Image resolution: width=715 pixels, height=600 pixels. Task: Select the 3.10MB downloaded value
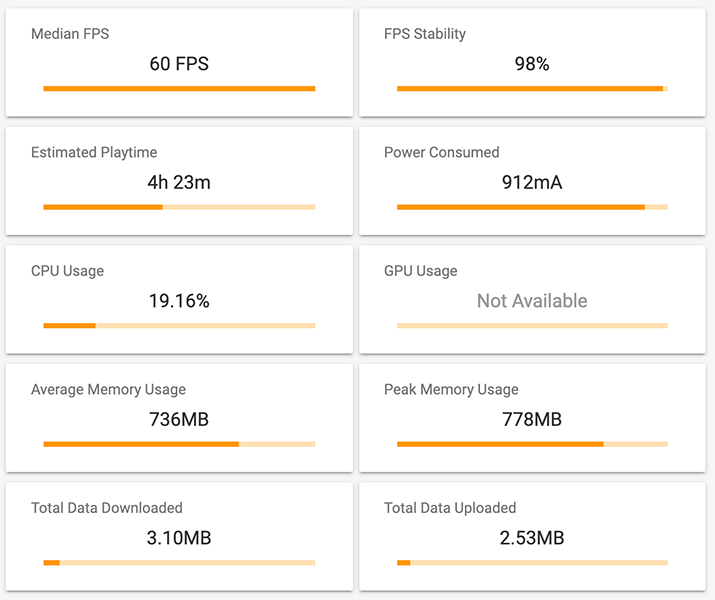[x=179, y=538]
